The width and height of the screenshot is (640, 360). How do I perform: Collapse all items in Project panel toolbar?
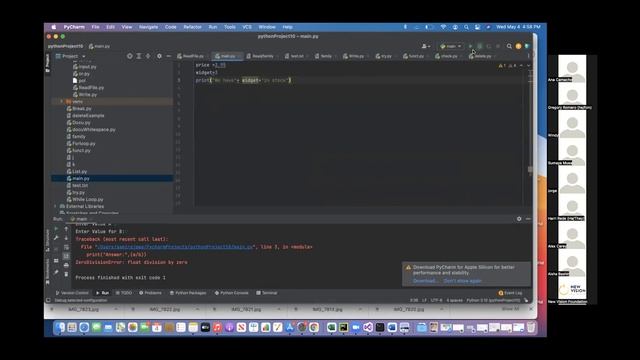click(148, 56)
